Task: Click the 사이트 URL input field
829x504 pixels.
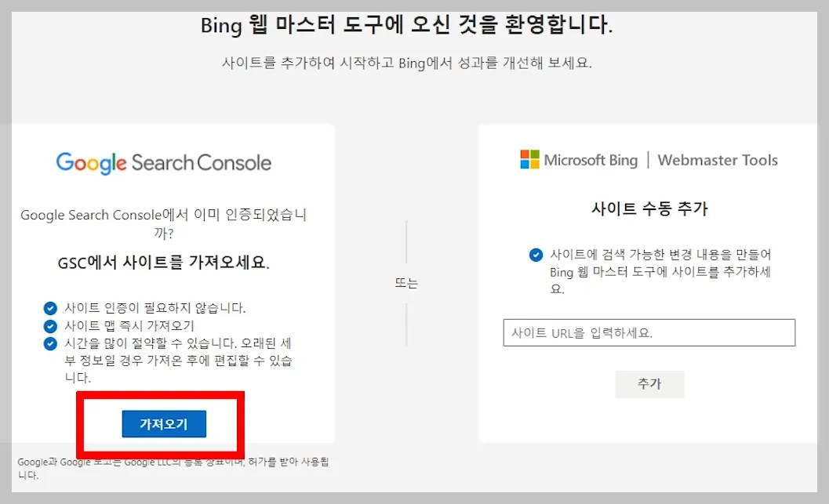Action: pyautogui.click(x=648, y=332)
